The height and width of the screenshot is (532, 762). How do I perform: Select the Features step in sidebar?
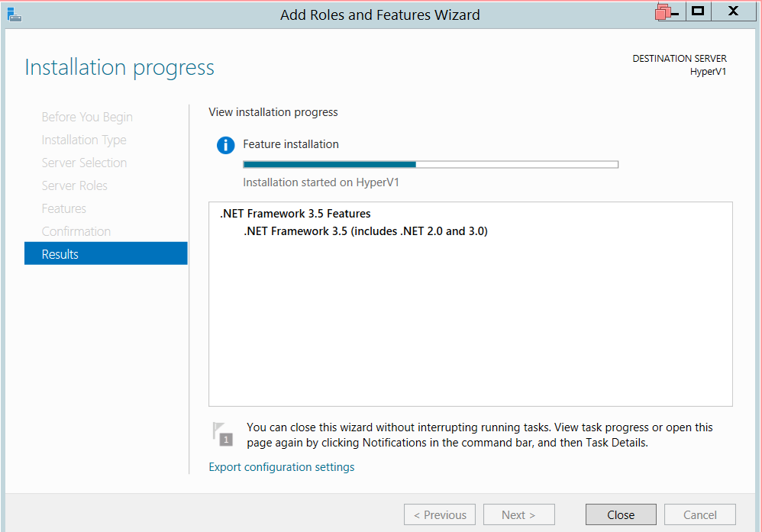[x=63, y=208]
